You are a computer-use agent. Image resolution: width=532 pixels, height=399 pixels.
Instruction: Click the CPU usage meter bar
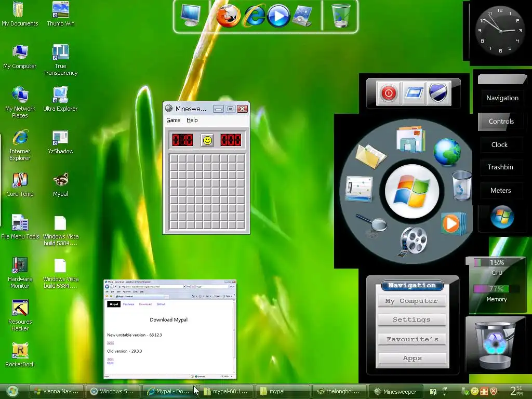496,262
